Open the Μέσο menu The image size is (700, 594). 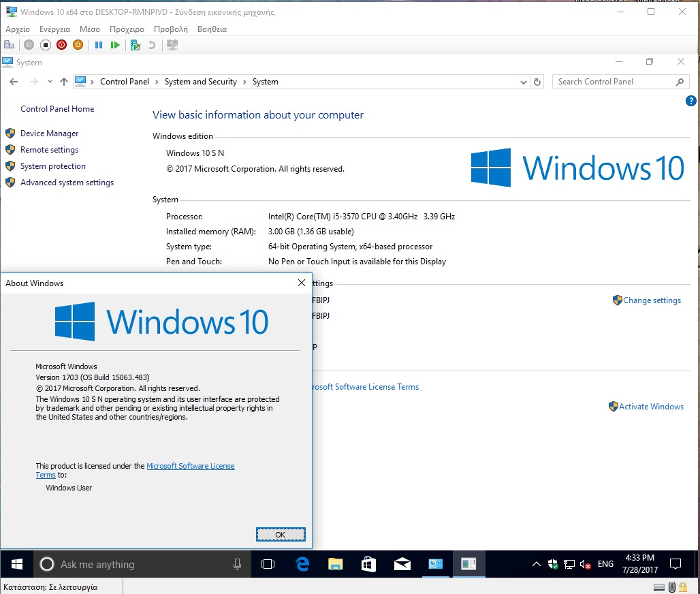(90, 29)
